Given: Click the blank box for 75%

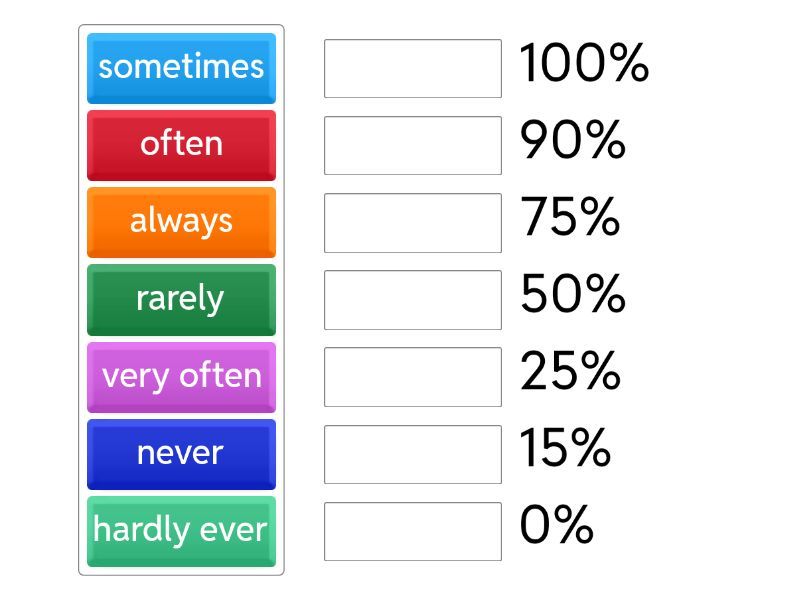Looking at the screenshot, I should pos(413,223).
